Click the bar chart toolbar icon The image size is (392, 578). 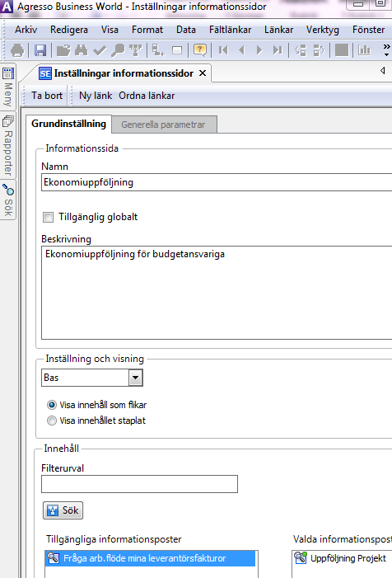pos(364,49)
